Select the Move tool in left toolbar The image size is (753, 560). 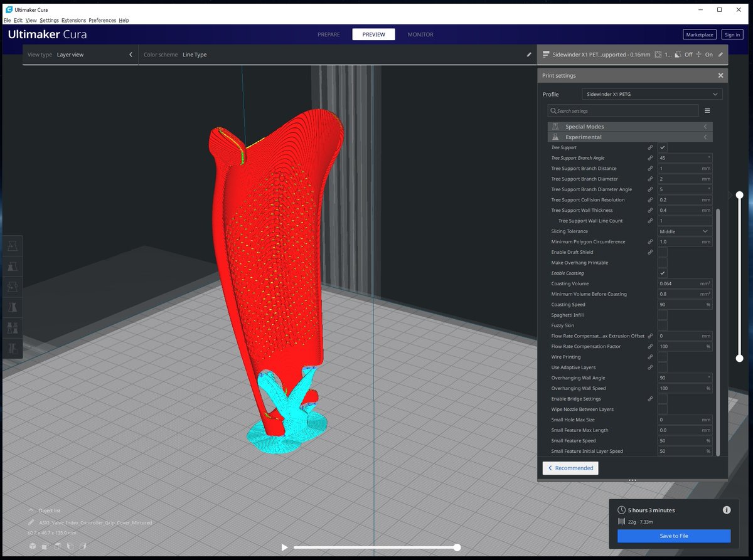(x=13, y=246)
